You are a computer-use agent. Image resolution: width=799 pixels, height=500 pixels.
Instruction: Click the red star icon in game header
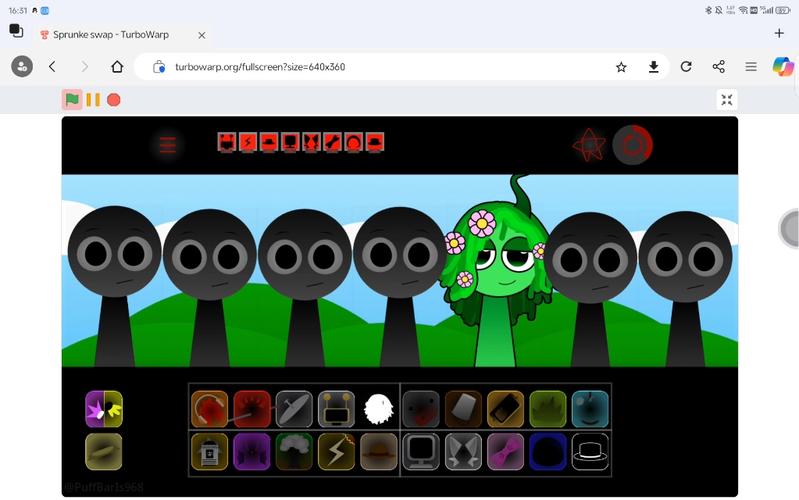(x=589, y=145)
